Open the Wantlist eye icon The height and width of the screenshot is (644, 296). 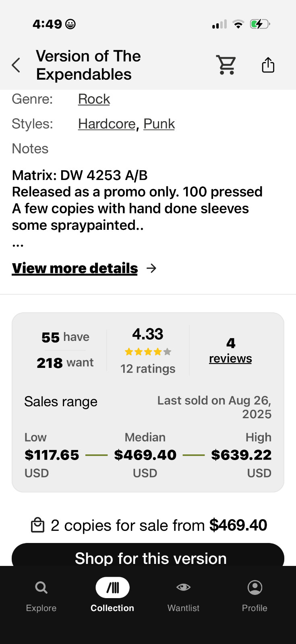click(183, 587)
